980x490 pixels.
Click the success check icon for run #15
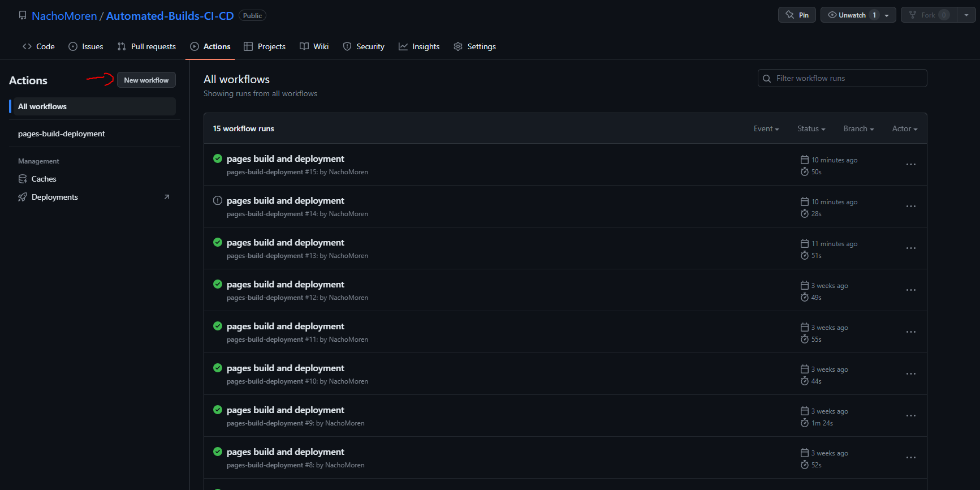coord(218,158)
